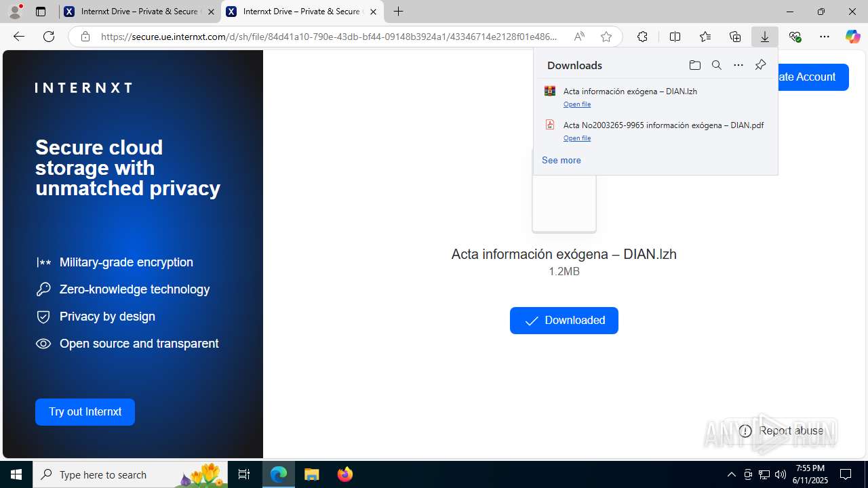Click the .lzh archive file icon
The width and height of the screenshot is (868, 488).
tap(550, 91)
